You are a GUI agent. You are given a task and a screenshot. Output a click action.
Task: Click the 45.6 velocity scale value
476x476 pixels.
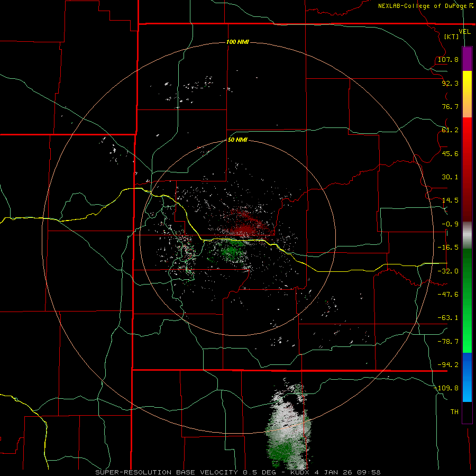click(x=450, y=153)
